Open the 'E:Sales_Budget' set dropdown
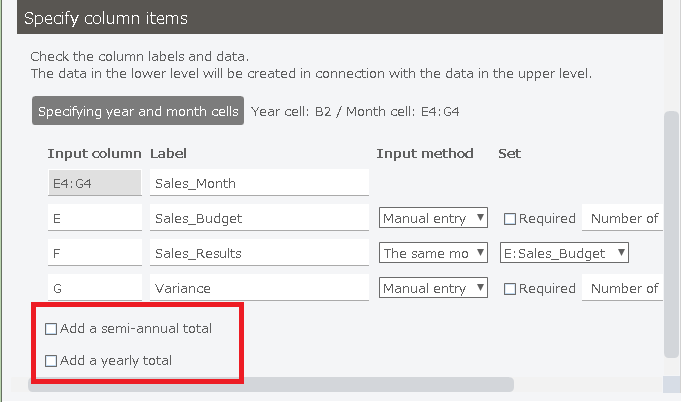Screen dimensions: 681x402 tap(564, 254)
